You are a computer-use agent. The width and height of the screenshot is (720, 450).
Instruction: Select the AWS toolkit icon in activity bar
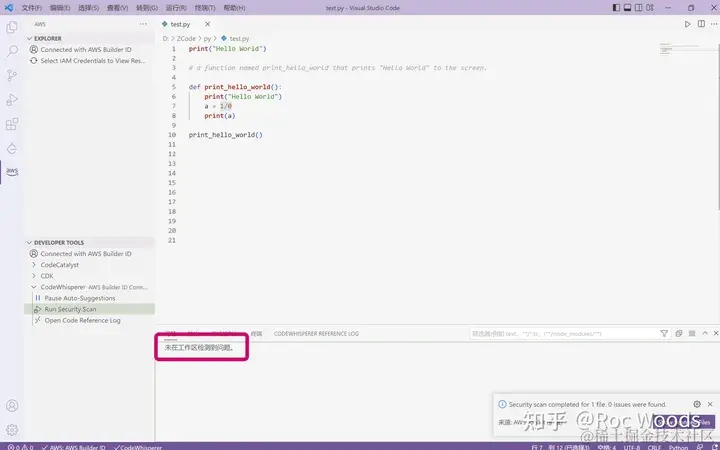[12, 172]
